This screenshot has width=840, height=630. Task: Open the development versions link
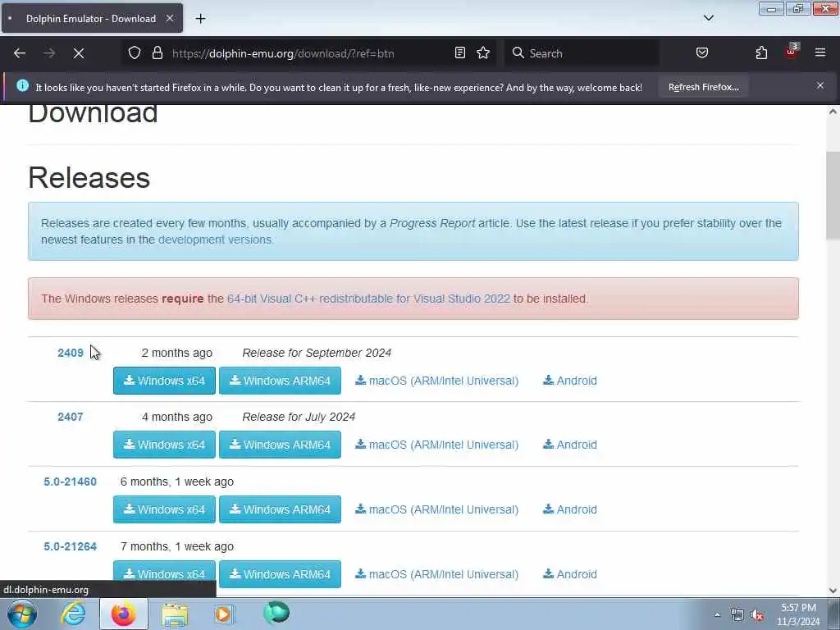215,240
